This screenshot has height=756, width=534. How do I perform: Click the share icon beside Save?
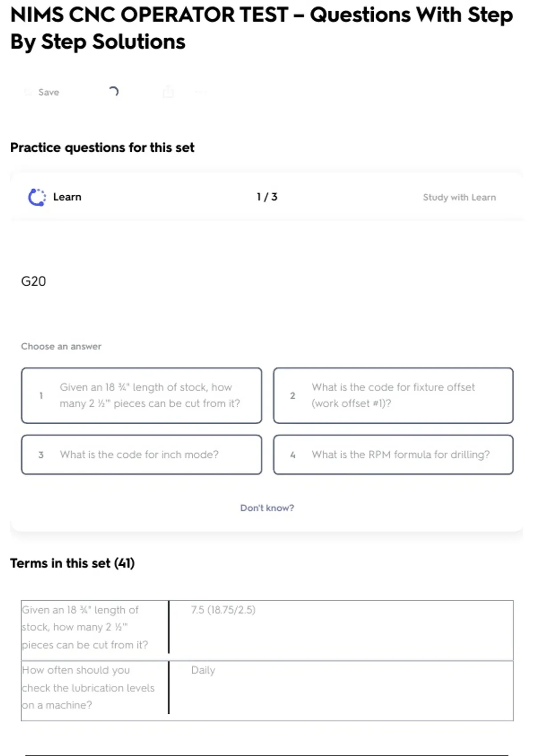point(168,92)
